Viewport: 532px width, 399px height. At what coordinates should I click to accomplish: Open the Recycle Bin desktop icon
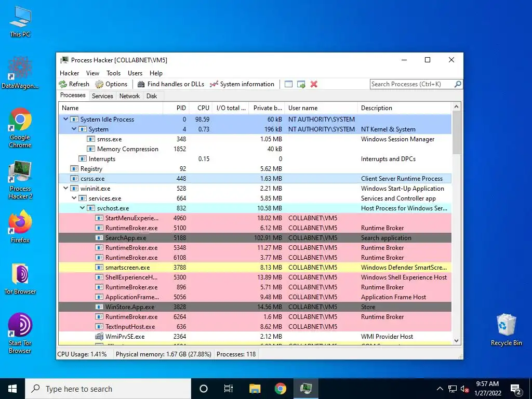click(x=506, y=329)
